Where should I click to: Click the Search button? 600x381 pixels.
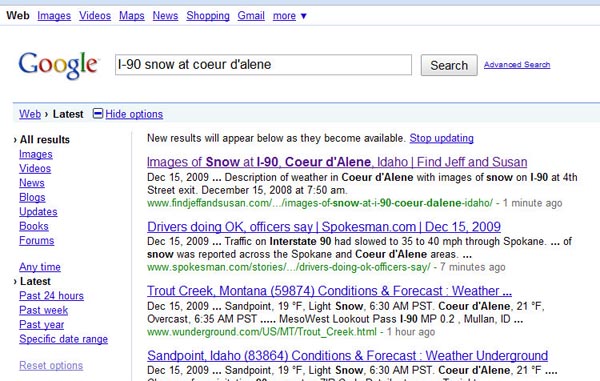tap(449, 65)
